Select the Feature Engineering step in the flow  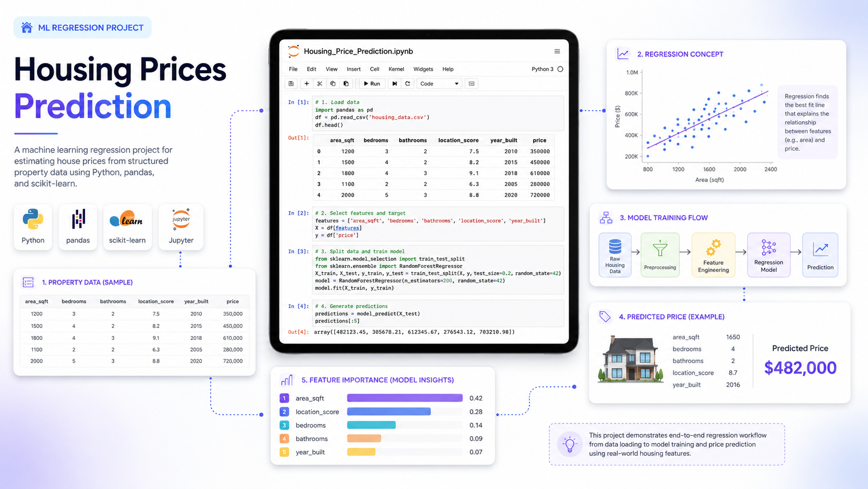(x=713, y=255)
